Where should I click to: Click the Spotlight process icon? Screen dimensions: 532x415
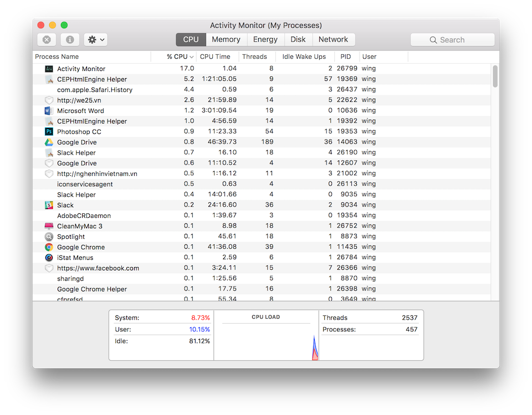coord(49,237)
